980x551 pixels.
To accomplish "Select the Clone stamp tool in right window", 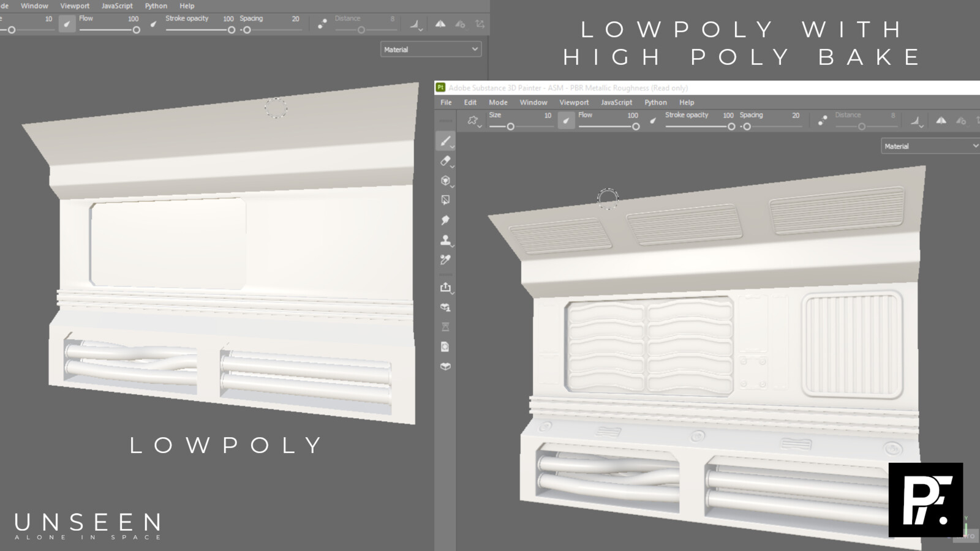I will [x=445, y=239].
